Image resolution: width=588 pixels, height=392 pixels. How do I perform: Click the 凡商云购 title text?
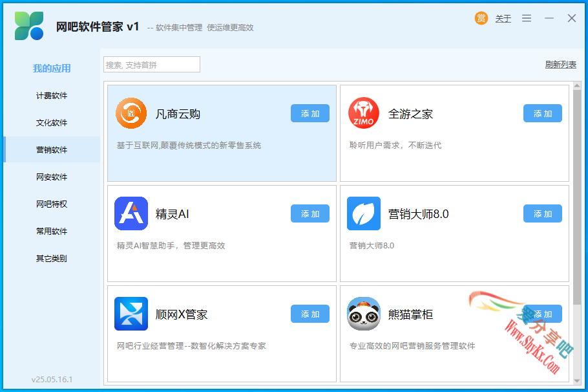pyautogui.click(x=178, y=114)
